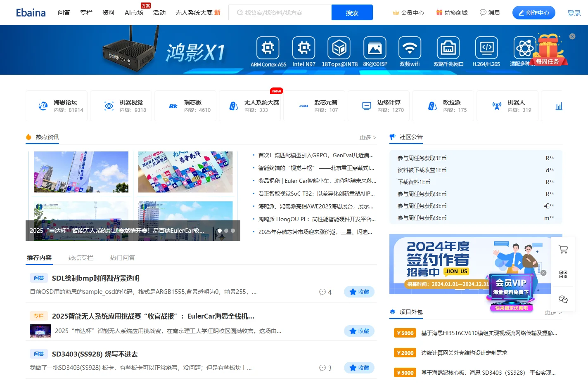Image resolution: width=588 pixels, height=385 pixels.
Task: Click the 搜索 button
Action: coord(352,12)
